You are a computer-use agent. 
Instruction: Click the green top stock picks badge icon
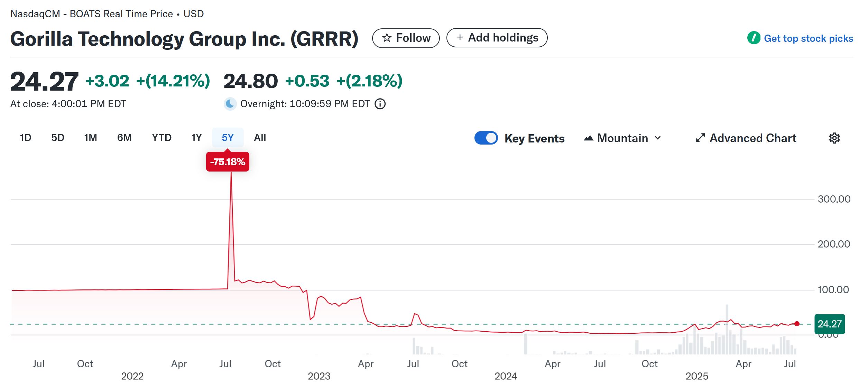click(754, 38)
